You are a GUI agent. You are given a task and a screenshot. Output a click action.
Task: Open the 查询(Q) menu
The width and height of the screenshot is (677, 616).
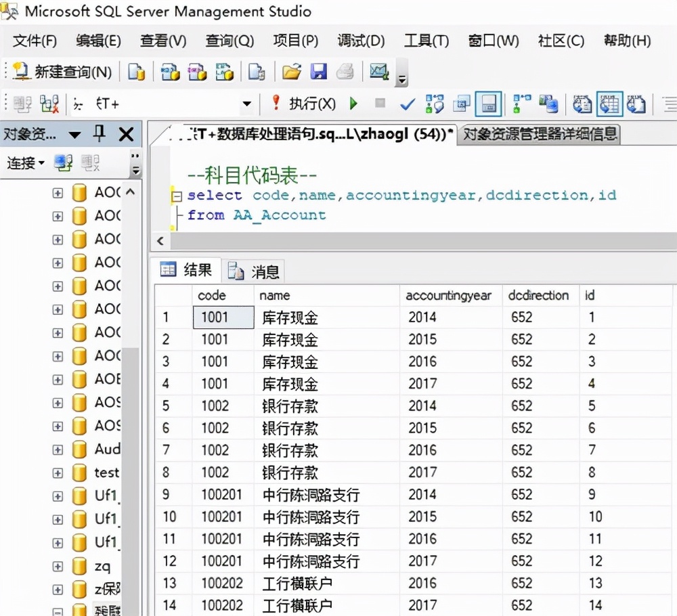click(x=229, y=41)
